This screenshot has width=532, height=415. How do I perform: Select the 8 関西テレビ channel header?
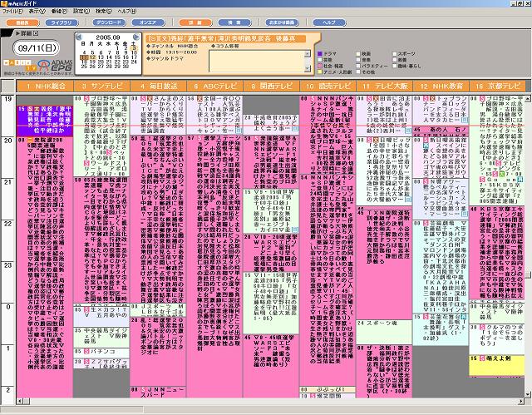point(272,86)
